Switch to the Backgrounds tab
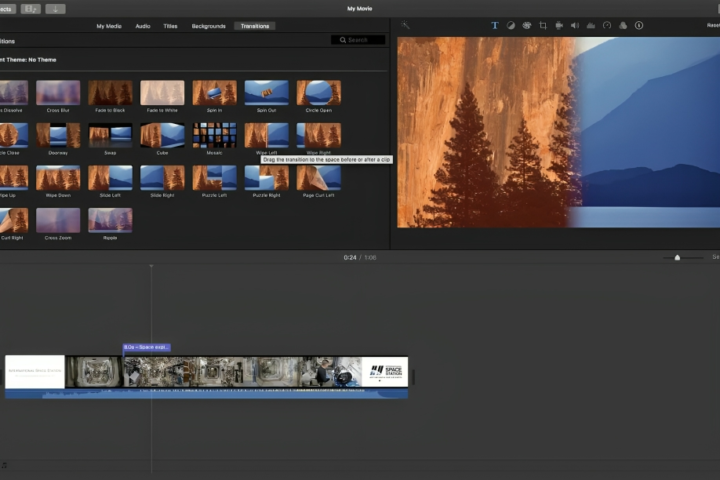The image size is (720, 480). point(209,26)
